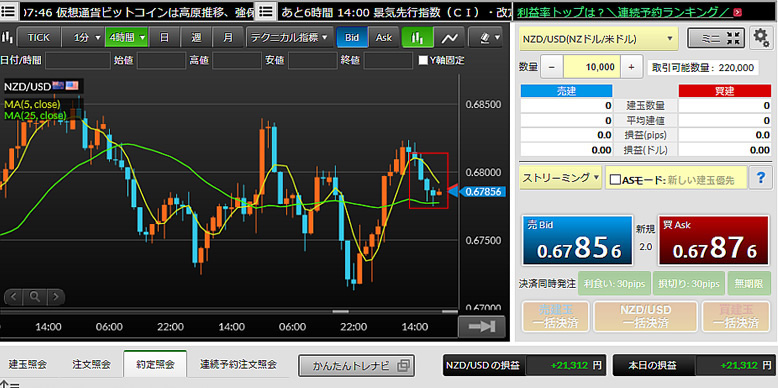
Task: Decrease quantity with minus button
Action: (x=552, y=67)
